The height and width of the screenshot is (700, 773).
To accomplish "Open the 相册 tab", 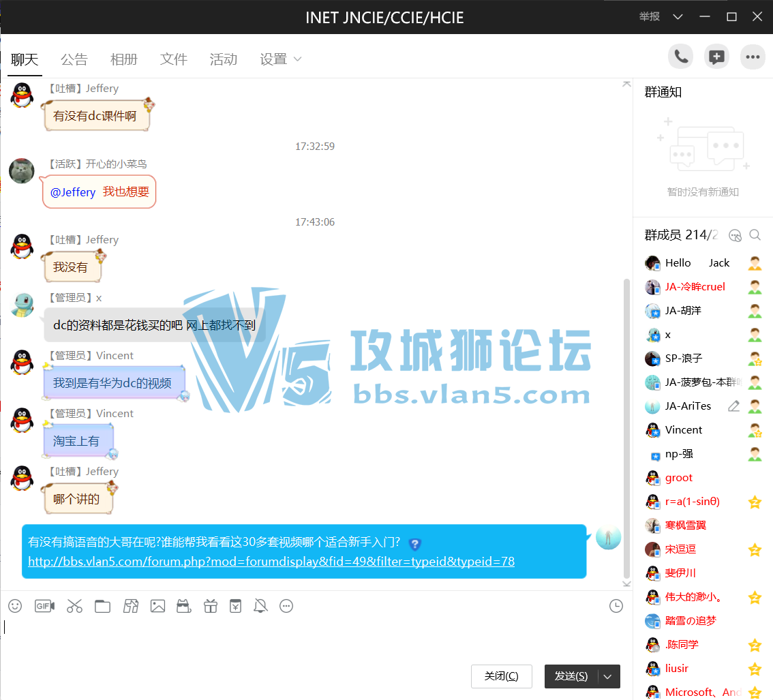I will (x=124, y=60).
